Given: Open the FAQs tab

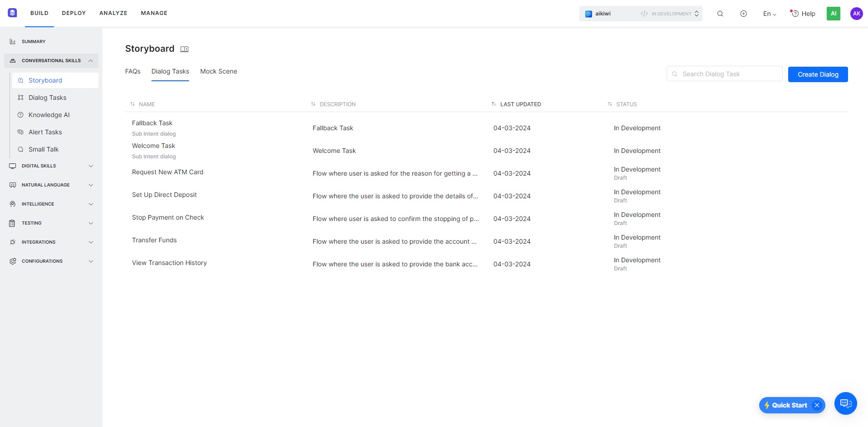Looking at the screenshot, I should click(x=133, y=71).
